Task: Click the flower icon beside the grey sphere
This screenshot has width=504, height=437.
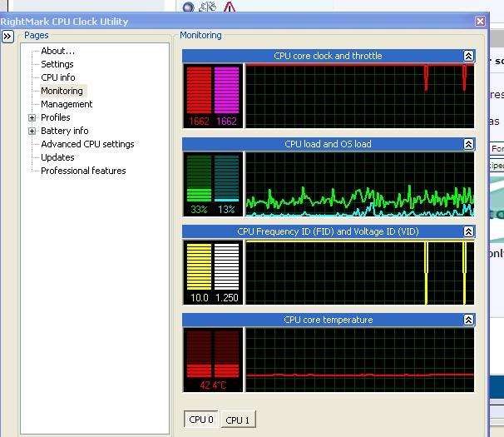Action: point(208,7)
